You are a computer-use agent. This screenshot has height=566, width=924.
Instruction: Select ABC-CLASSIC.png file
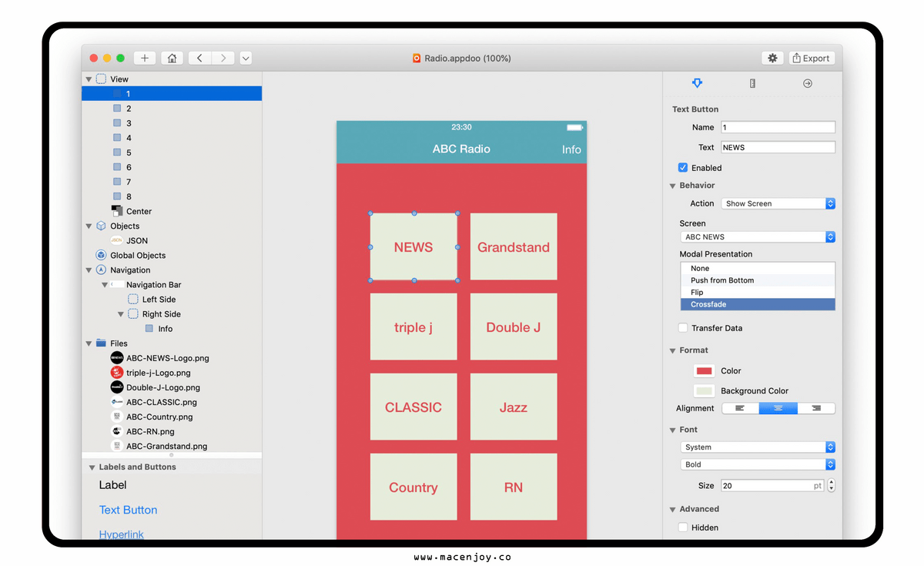[161, 402]
